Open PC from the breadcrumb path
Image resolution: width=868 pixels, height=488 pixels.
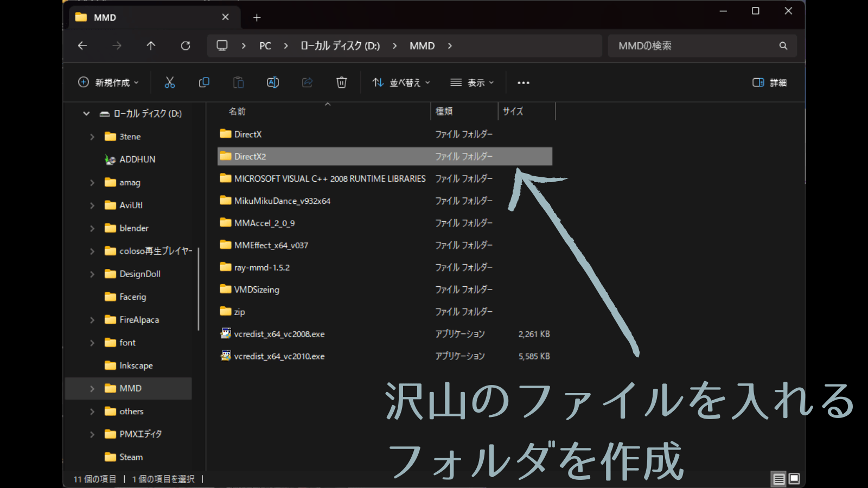click(265, 46)
